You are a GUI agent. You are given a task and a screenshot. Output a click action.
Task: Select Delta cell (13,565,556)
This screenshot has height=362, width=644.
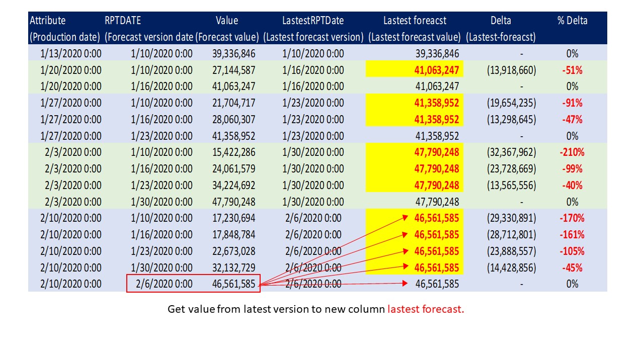point(512,186)
